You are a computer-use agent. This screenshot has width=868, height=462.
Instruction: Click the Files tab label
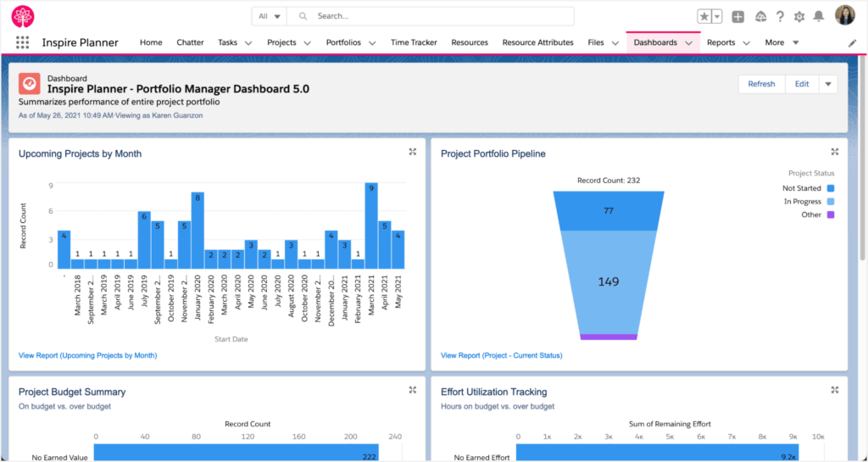596,42
